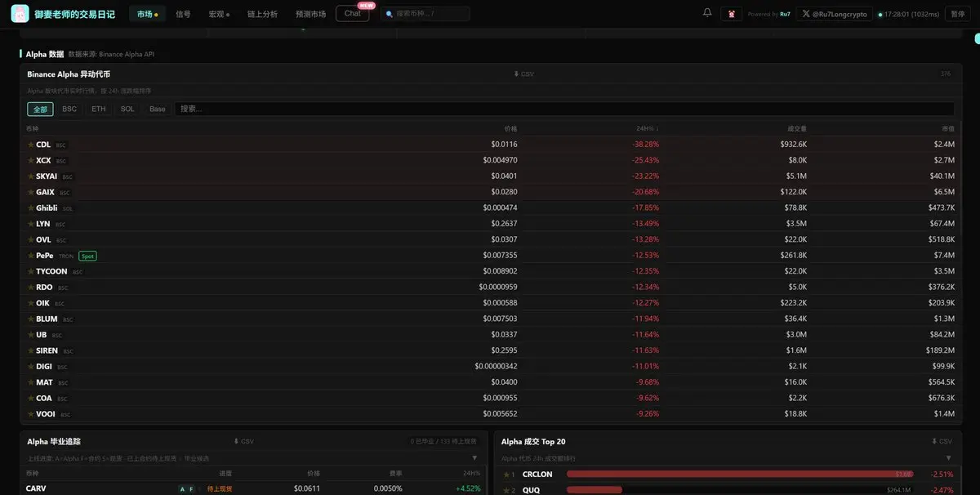Focus the 搜索 field beside chain filters

pyautogui.click(x=564, y=109)
